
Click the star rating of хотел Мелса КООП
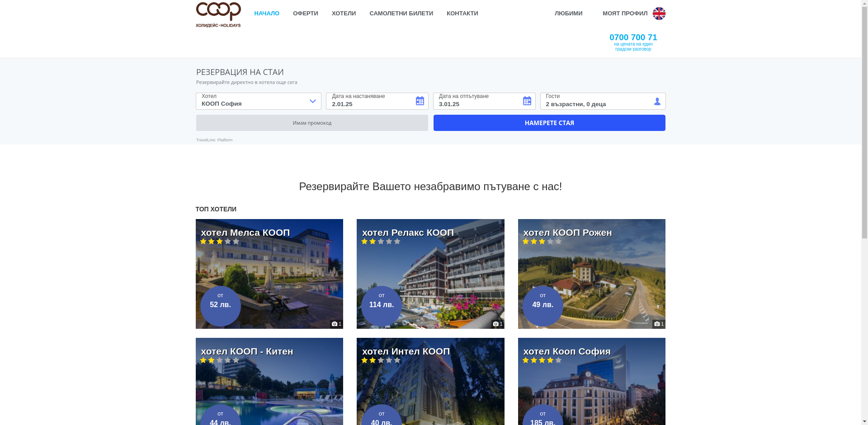[219, 242]
